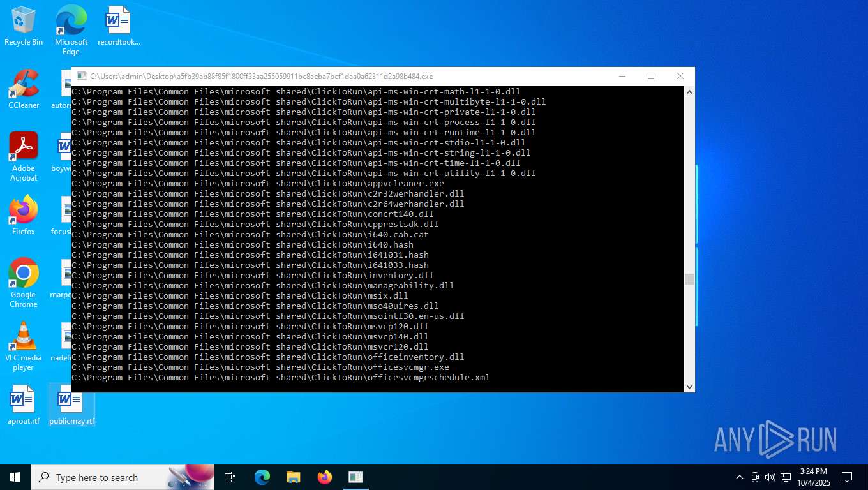Launch Firefox from the desktop
The width and height of the screenshot is (868, 490).
(24, 216)
